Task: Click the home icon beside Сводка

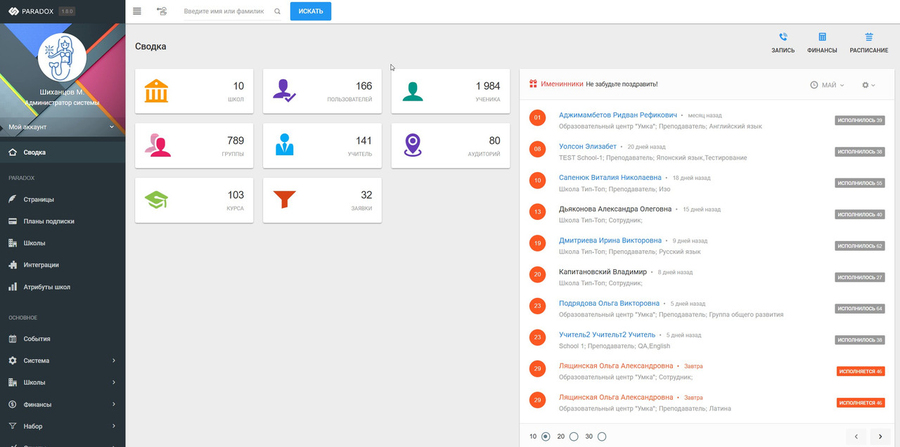Action: tap(13, 153)
